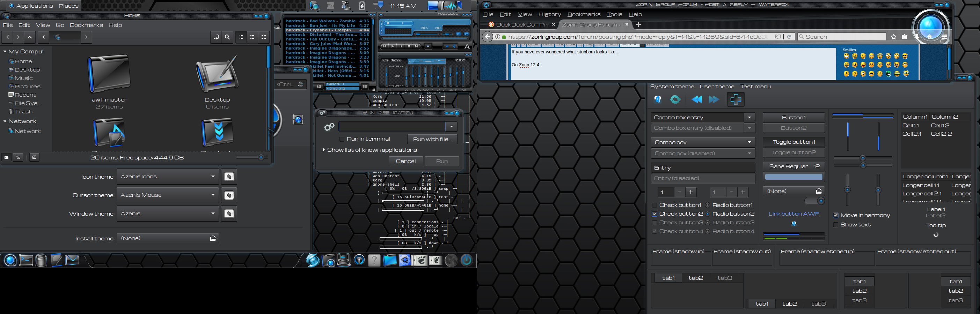The height and width of the screenshot is (314, 980).
Task: Click the search icon in file manager toolbar
Action: [227, 37]
